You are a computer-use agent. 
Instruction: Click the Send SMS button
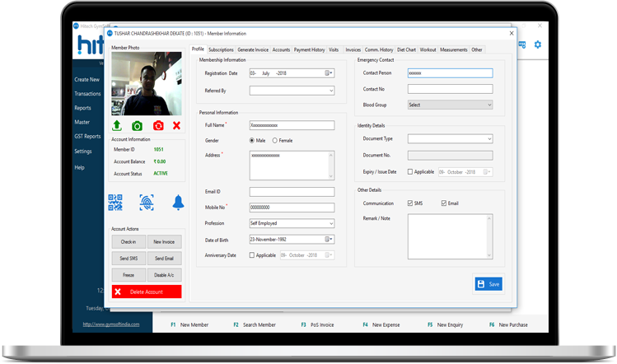coord(129,258)
